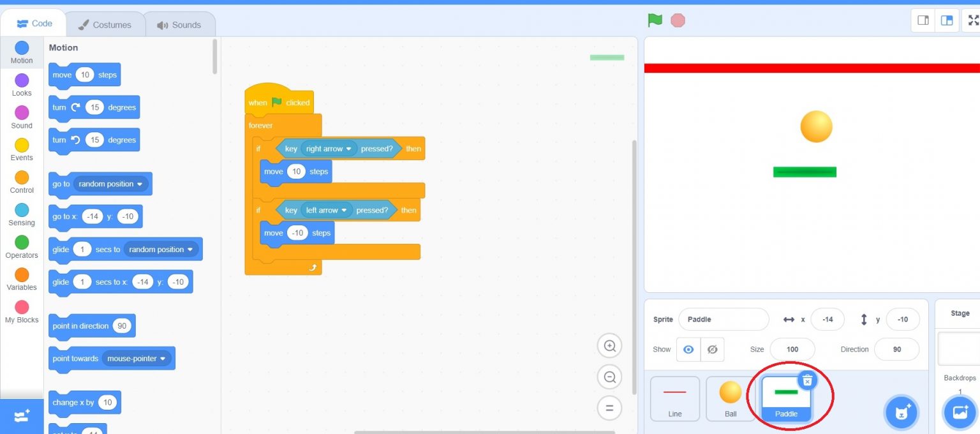The height and width of the screenshot is (434, 980).
Task: Switch to the small stage layout
Action: coord(923,20)
